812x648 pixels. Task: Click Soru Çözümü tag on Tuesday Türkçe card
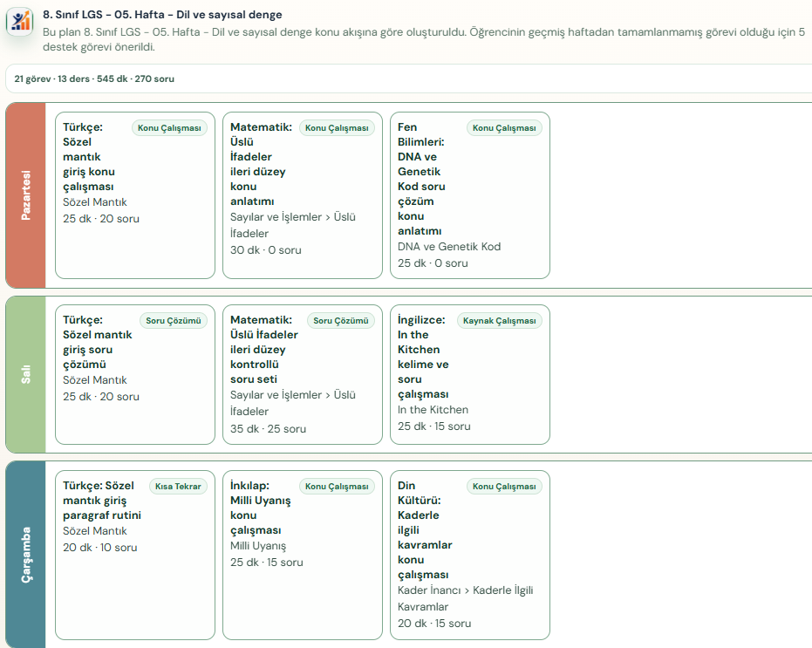tap(174, 321)
